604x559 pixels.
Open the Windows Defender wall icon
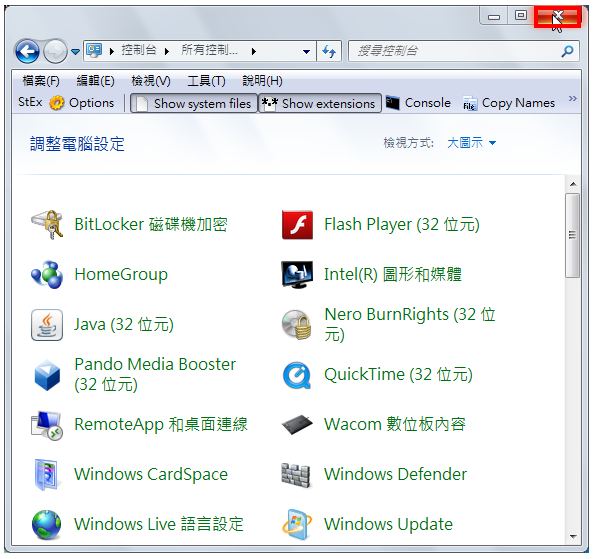(x=296, y=475)
